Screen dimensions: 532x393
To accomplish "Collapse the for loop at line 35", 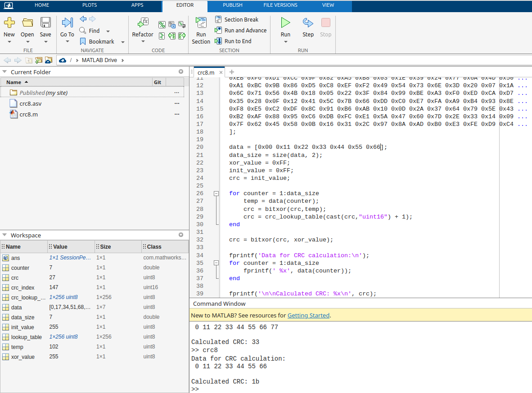I will point(216,263).
